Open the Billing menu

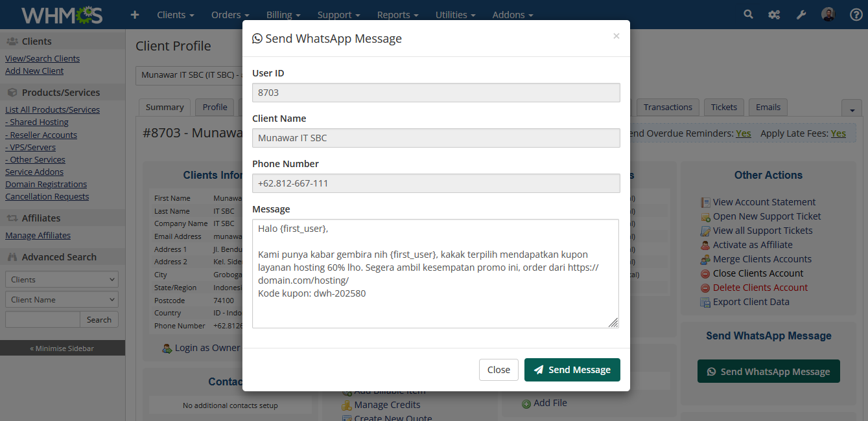coord(283,14)
